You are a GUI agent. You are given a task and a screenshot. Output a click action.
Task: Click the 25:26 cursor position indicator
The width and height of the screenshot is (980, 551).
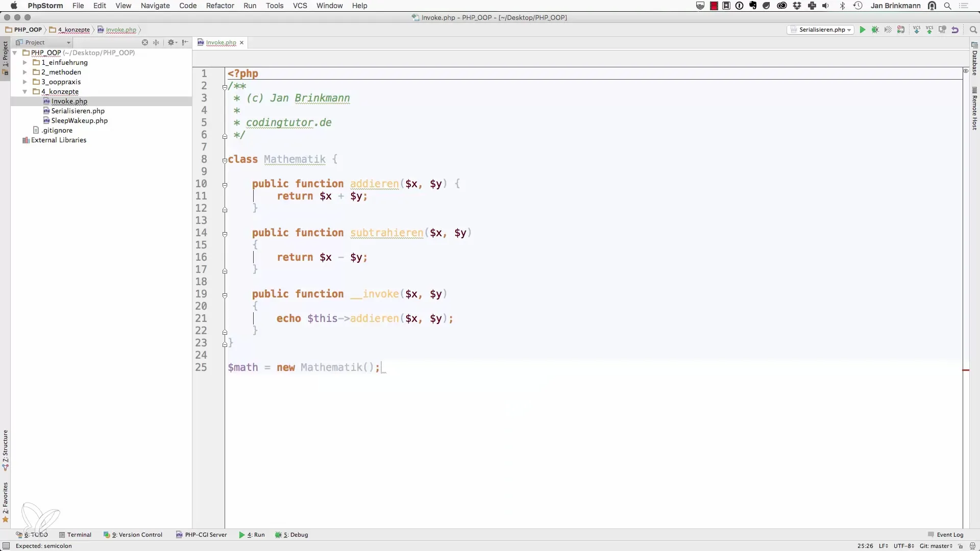[x=865, y=546]
